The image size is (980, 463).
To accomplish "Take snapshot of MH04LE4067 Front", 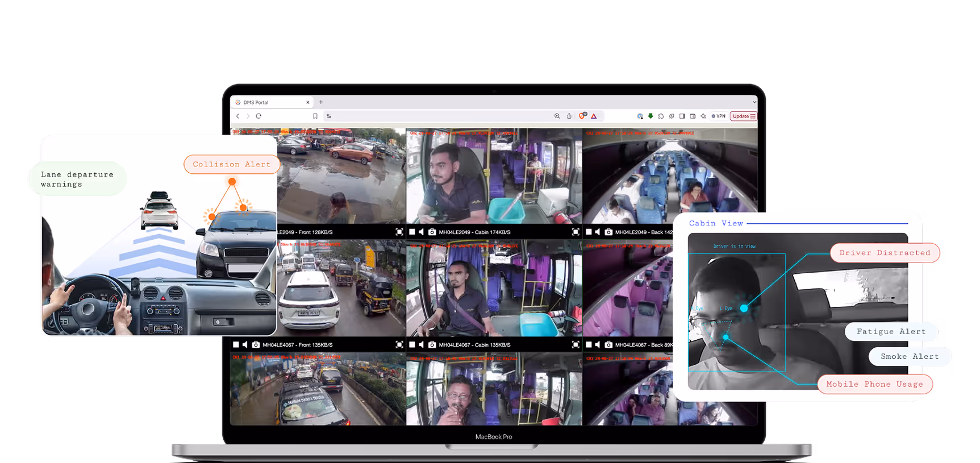I will click(x=256, y=344).
